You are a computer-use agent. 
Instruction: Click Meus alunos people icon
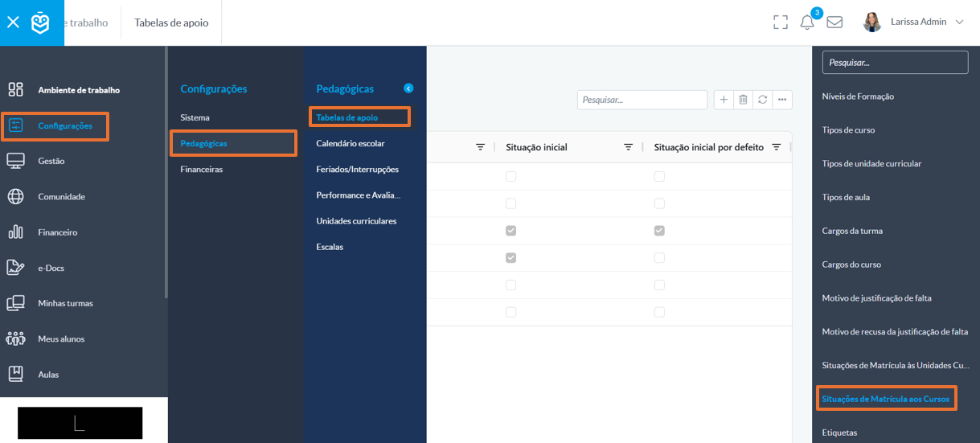(15, 338)
